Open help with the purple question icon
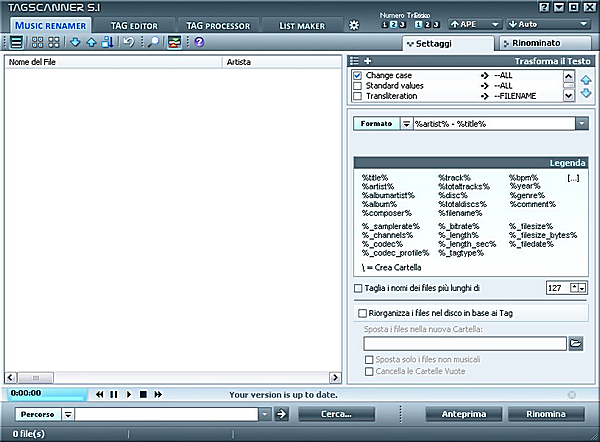The image size is (600, 442). [199, 42]
